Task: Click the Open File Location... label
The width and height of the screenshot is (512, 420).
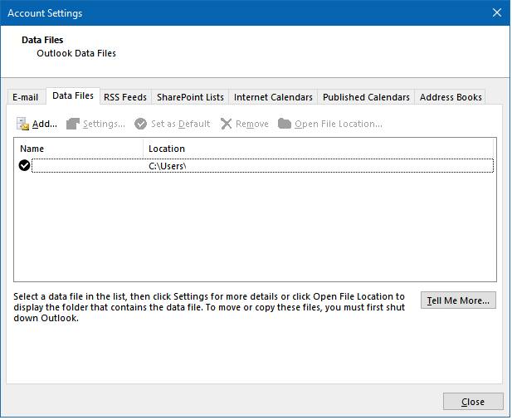Action: click(x=339, y=125)
